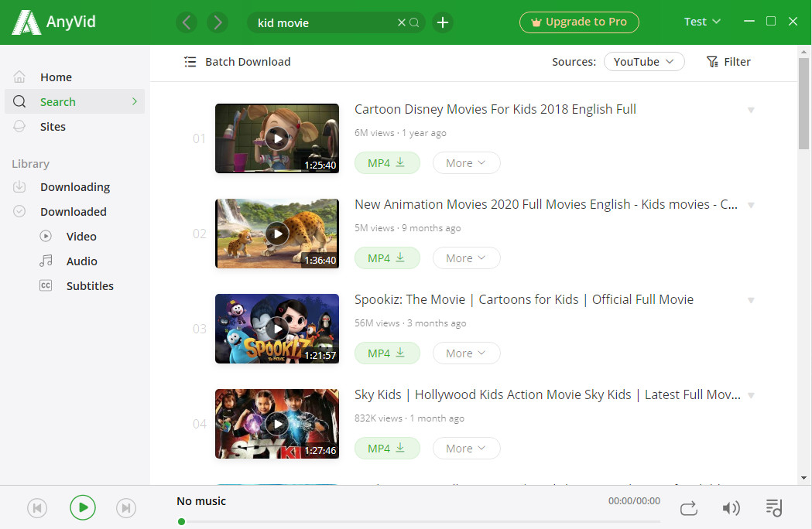Open Subtitles under Downloaded
This screenshot has width=812, height=529.
point(90,286)
